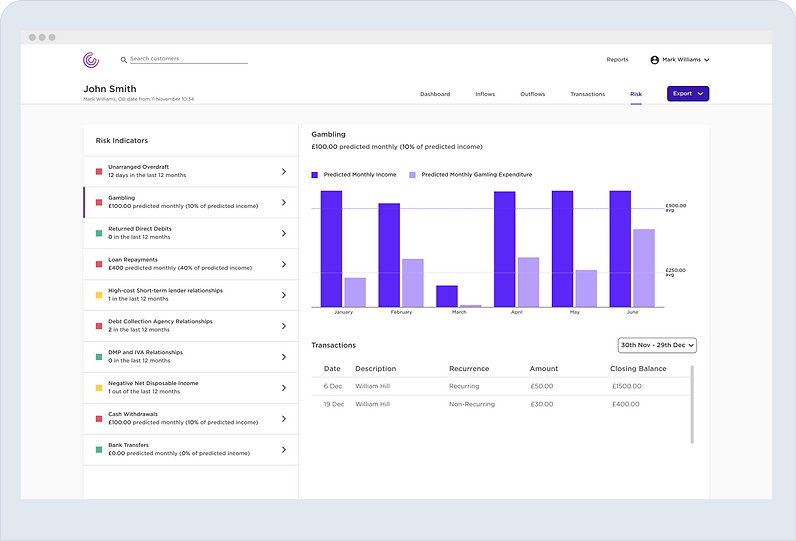
Task: Click green status square beside Bank Transfers
Action: pos(98,450)
